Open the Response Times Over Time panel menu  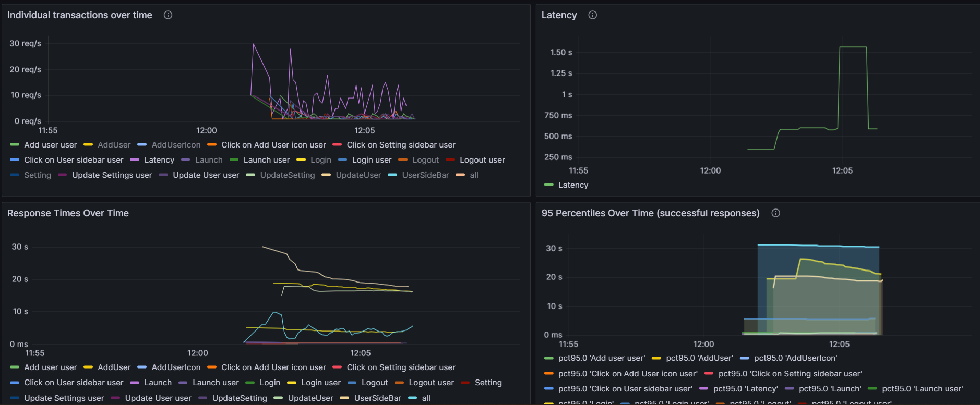click(x=68, y=213)
